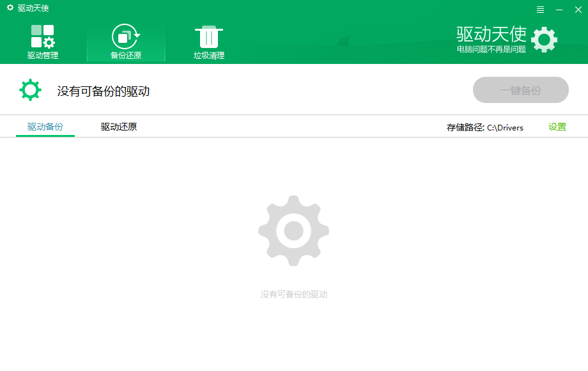
Task: Minimize the application window
Action: pyautogui.click(x=559, y=9)
